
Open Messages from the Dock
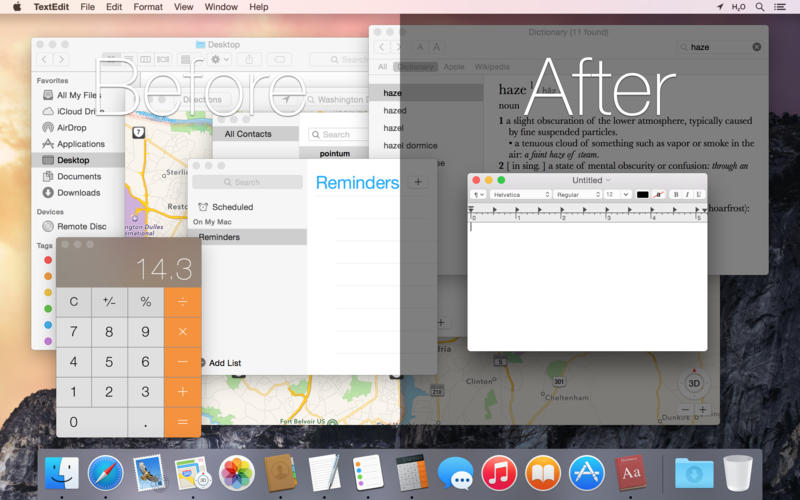pos(455,472)
